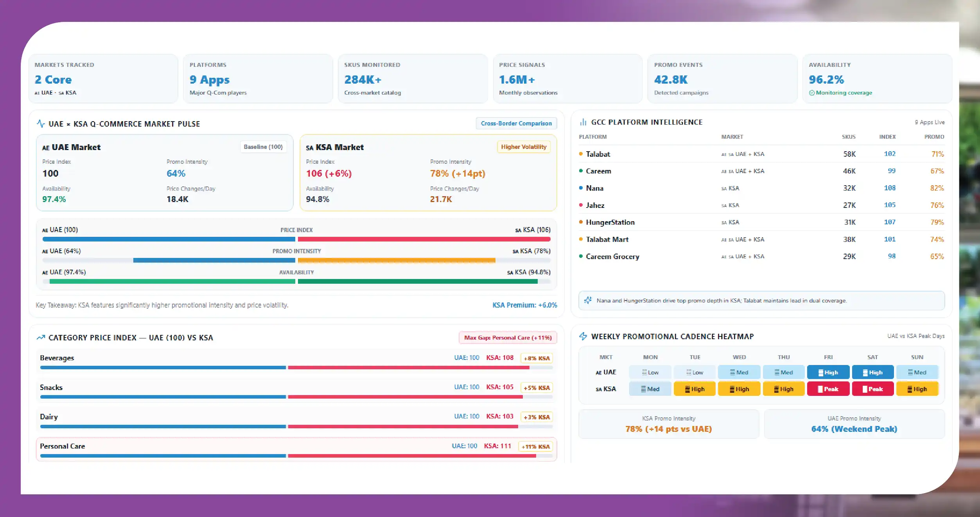
Task: Click Nana's index value 108
Action: 890,188
